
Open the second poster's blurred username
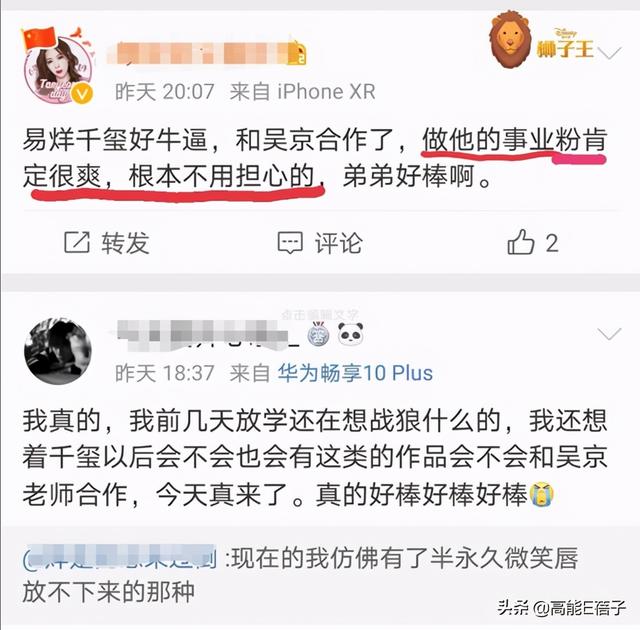pyautogui.click(x=208, y=335)
